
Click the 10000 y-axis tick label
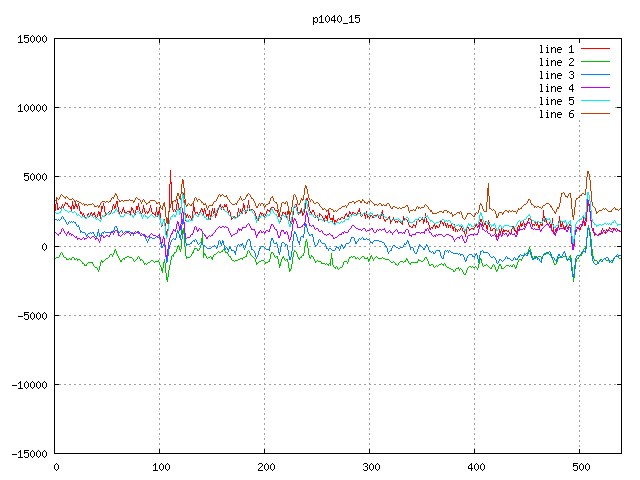click(x=31, y=108)
